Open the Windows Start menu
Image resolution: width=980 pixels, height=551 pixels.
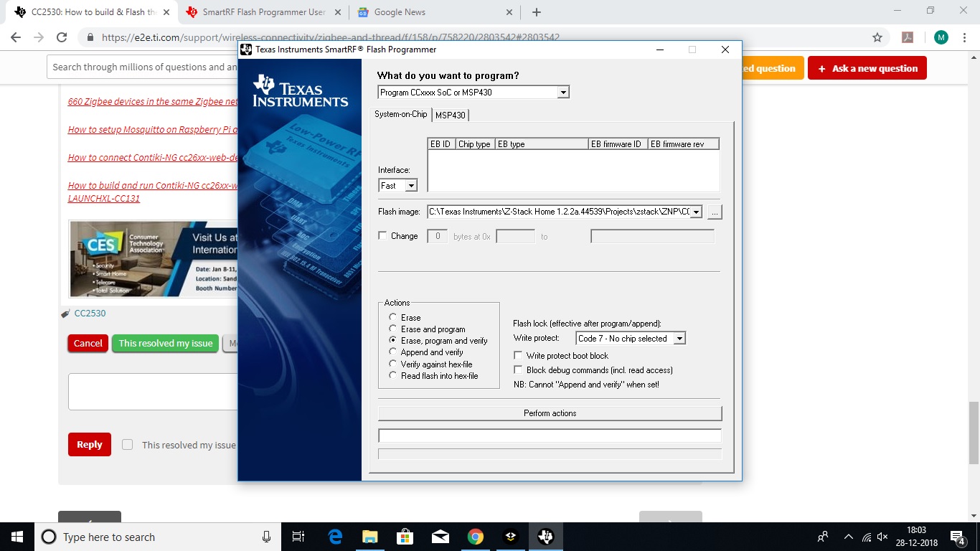pos(17,537)
